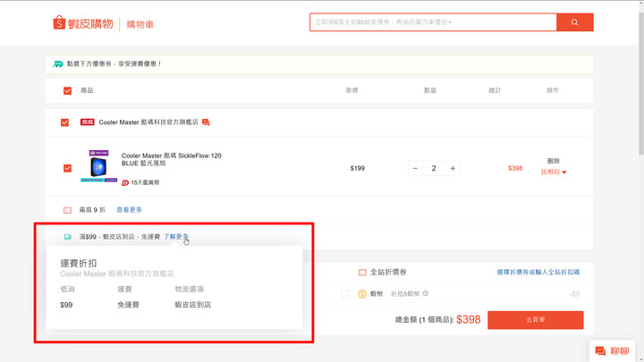Open the Cooler Master SickleFlow 120 product title
The width and height of the screenshot is (644, 362).
pos(171,159)
